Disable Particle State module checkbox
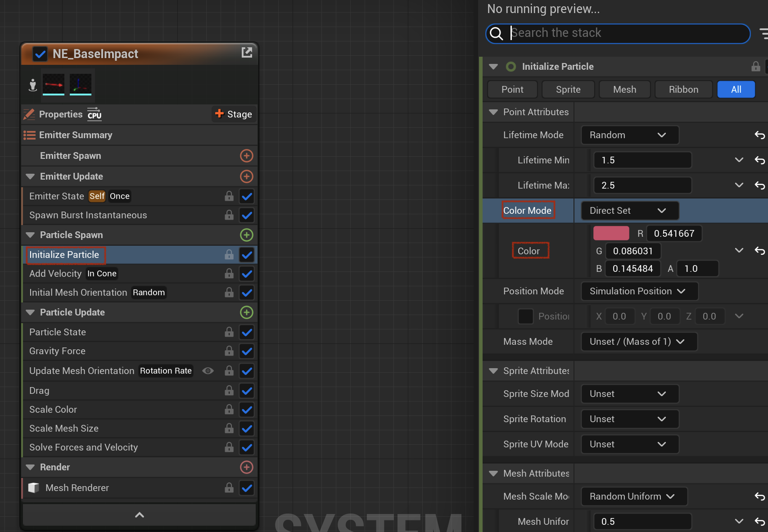 (247, 332)
